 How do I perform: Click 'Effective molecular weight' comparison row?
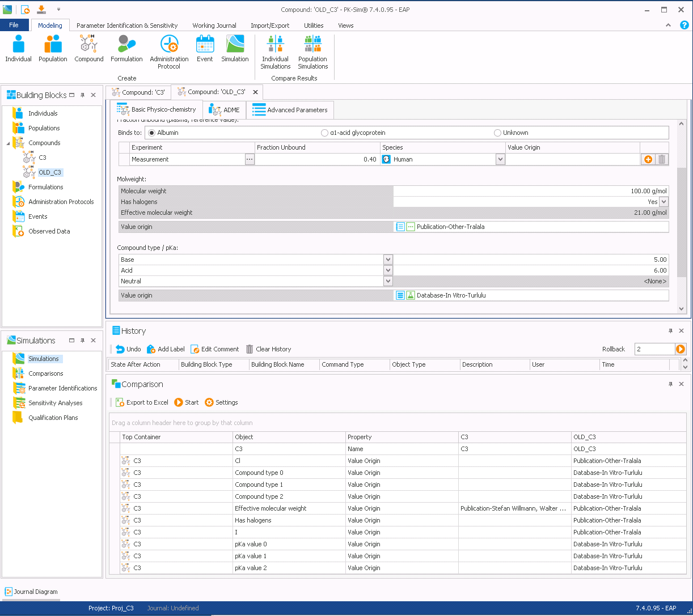(x=398, y=508)
